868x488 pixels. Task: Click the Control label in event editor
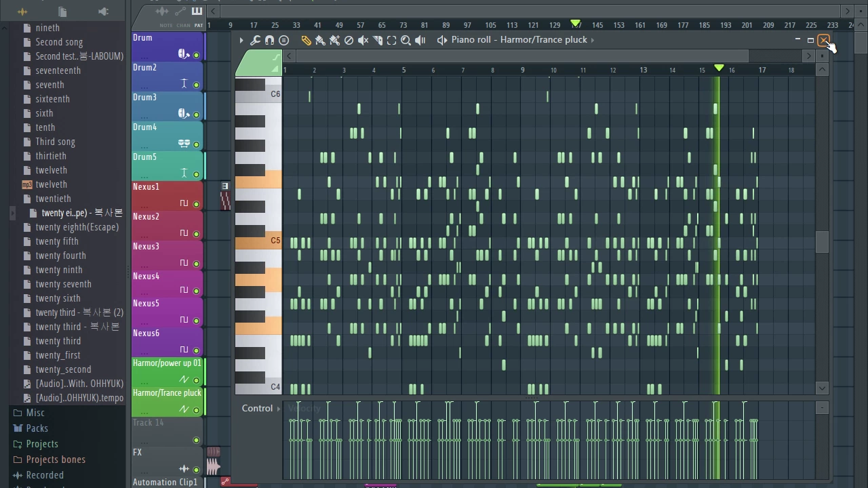[x=257, y=408]
